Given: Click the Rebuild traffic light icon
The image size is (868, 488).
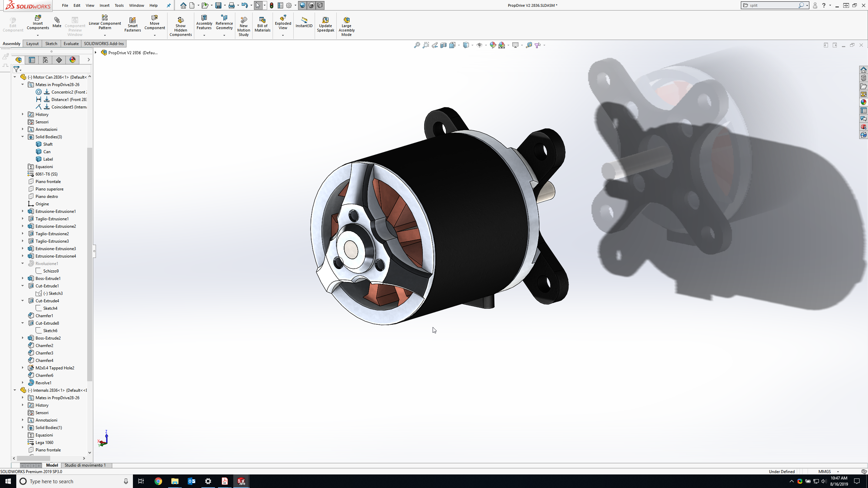Looking at the screenshot, I should 272,5.
